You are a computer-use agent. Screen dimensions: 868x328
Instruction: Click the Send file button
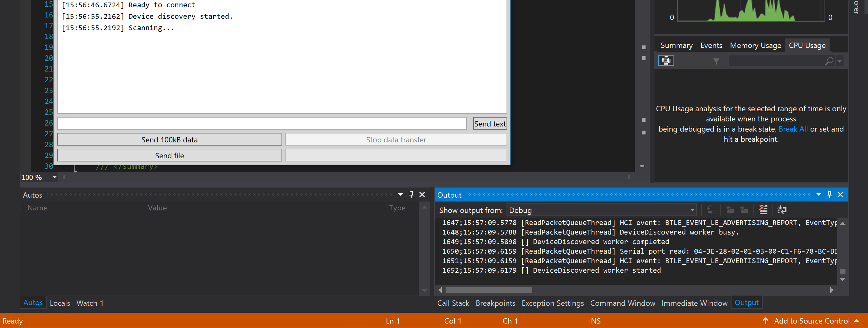pos(169,155)
